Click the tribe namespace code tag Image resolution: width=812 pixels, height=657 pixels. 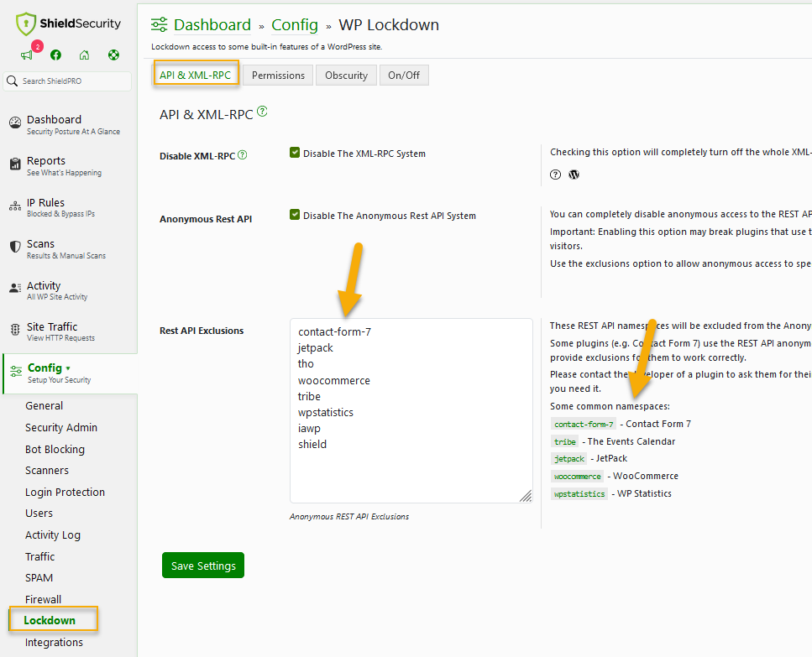click(x=564, y=442)
